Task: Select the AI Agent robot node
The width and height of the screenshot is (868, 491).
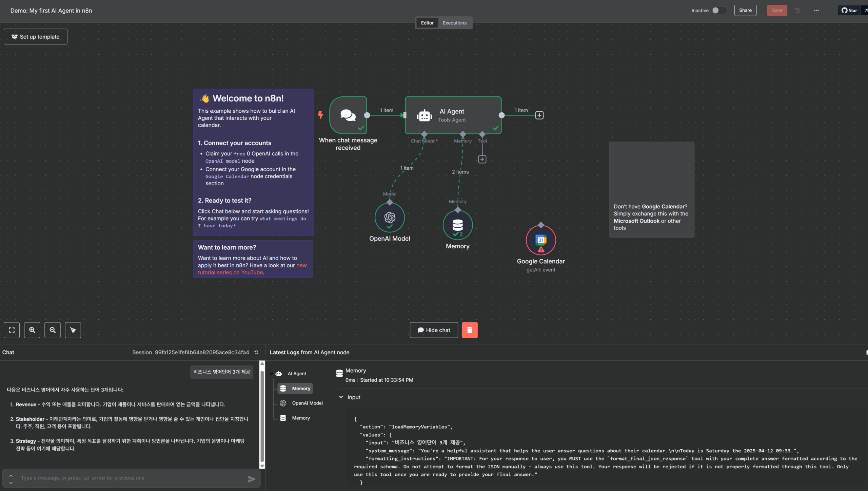Action: click(x=453, y=115)
